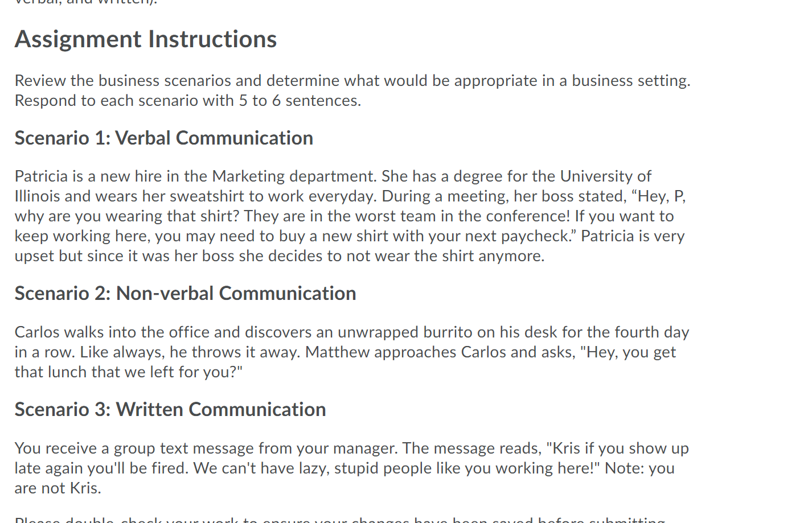Screen dimensions: 812x523
Task: Click the line "that lunch that we left for you?"
Action: click(129, 372)
